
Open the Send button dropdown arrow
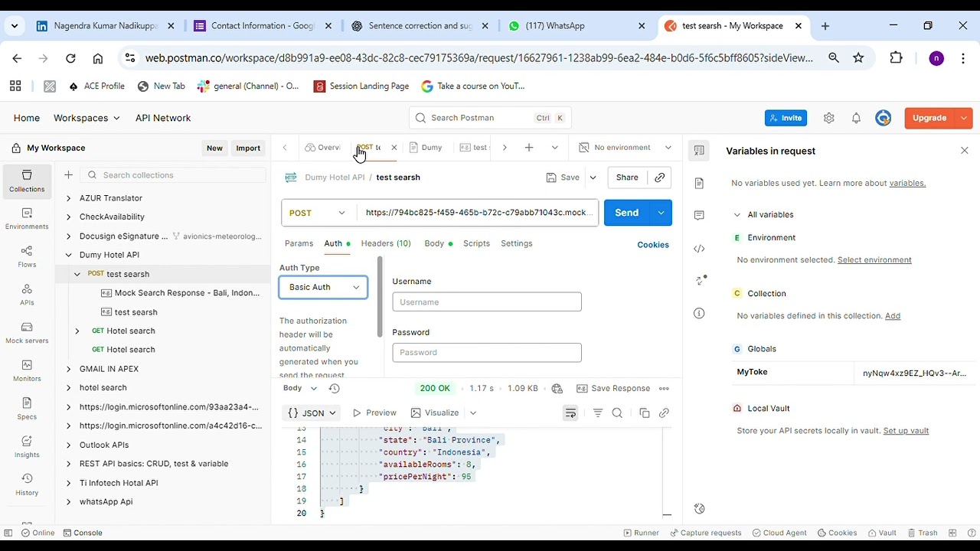click(661, 213)
